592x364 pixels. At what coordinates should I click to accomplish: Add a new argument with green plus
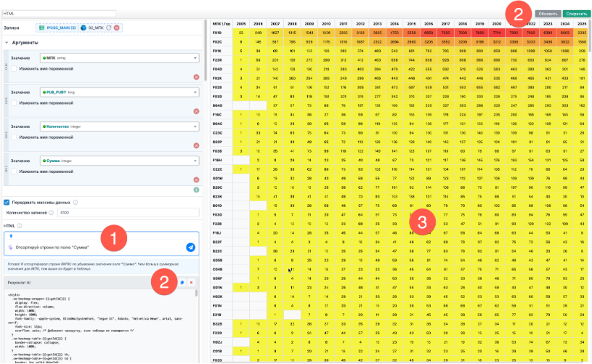click(x=195, y=190)
